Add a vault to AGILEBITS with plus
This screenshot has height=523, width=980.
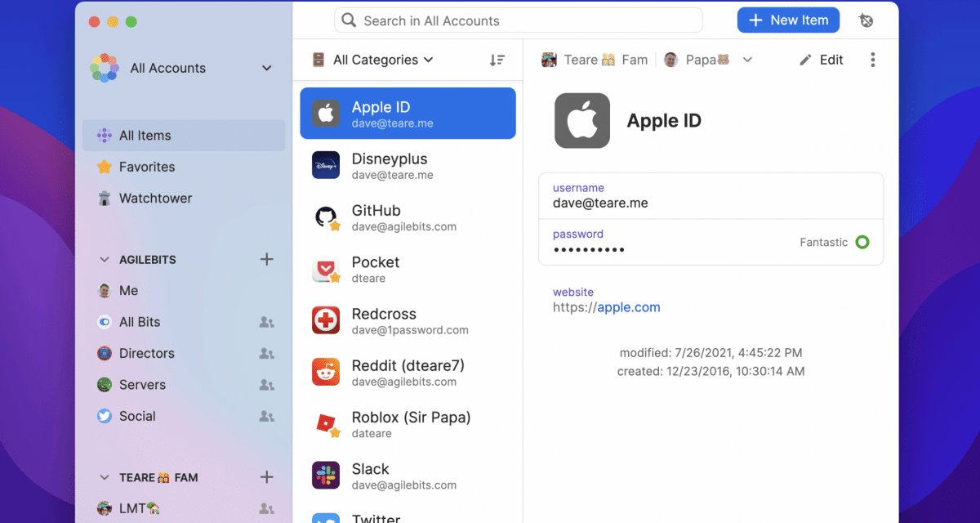266,259
